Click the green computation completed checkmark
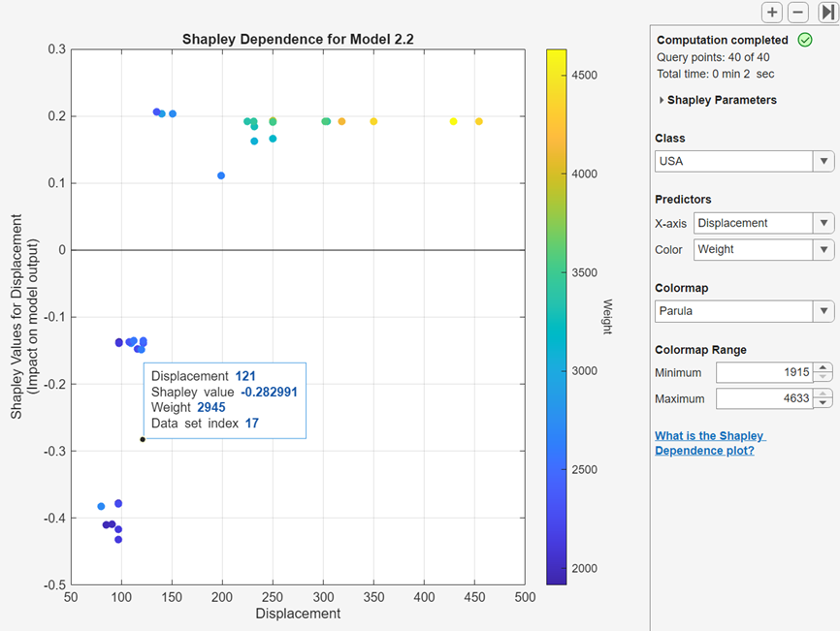Viewport: 840px width, 631px height. coord(804,40)
